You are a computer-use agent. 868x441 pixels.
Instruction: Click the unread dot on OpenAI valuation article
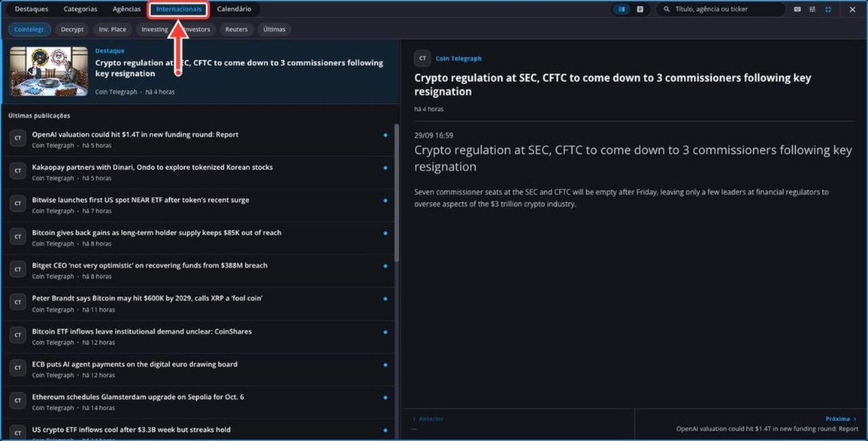click(385, 135)
